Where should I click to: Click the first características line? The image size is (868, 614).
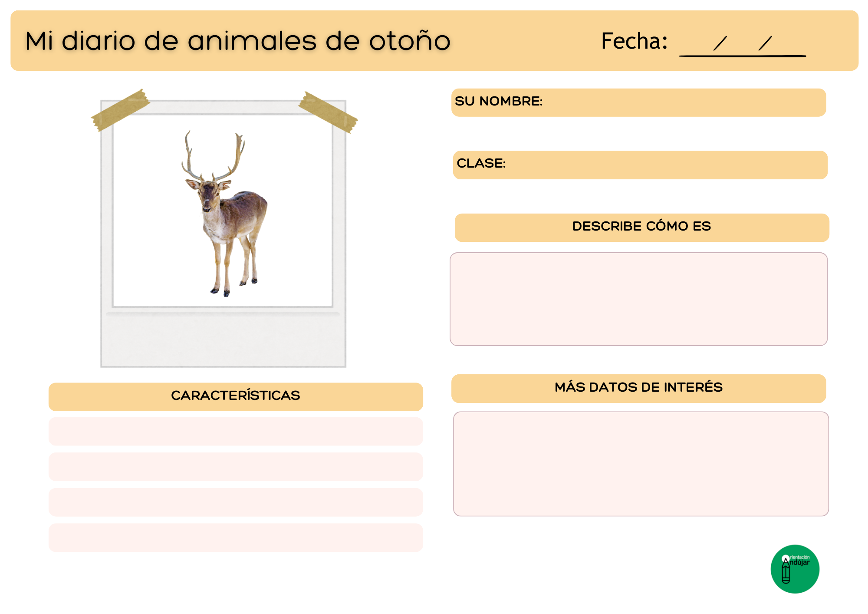(x=236, y=432)
